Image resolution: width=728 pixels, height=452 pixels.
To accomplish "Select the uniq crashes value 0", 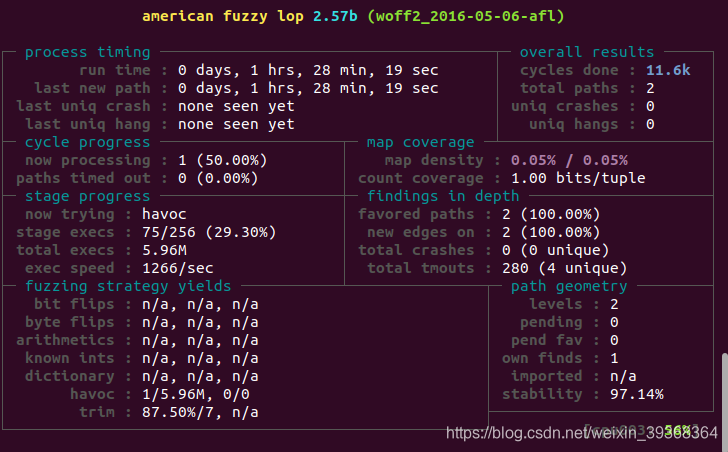I will 650,106.
